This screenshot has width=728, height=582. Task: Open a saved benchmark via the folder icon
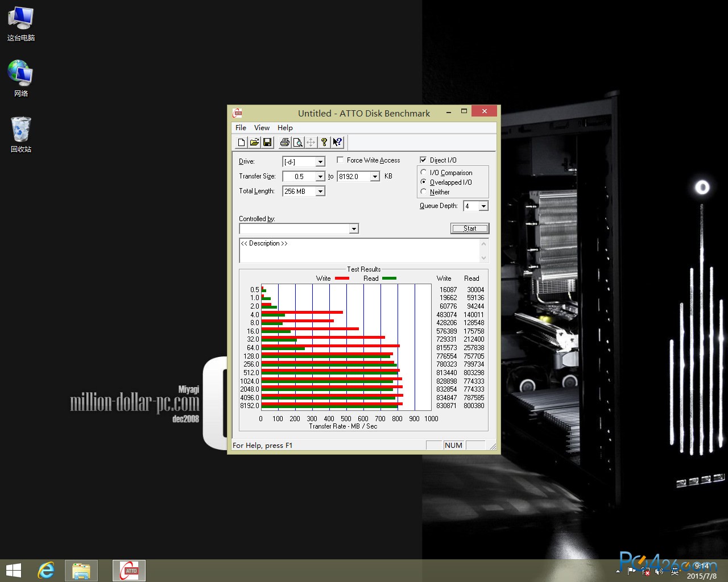tap(254, 142)
